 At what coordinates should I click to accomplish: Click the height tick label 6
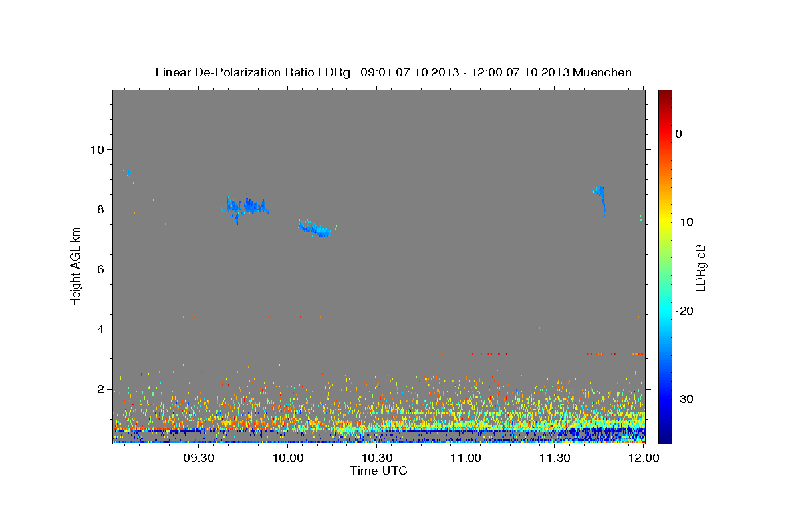click(x=100, y=269)
